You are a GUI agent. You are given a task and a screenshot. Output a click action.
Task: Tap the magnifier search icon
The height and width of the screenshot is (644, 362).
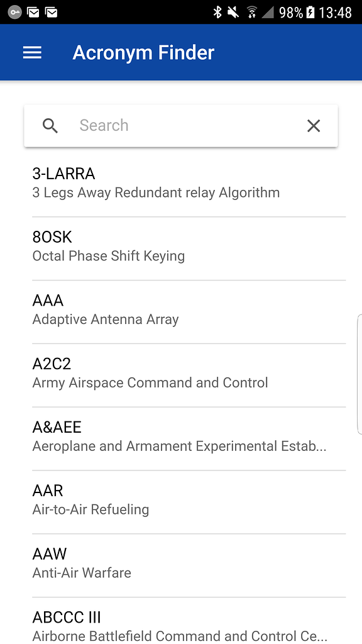(50, 126)
